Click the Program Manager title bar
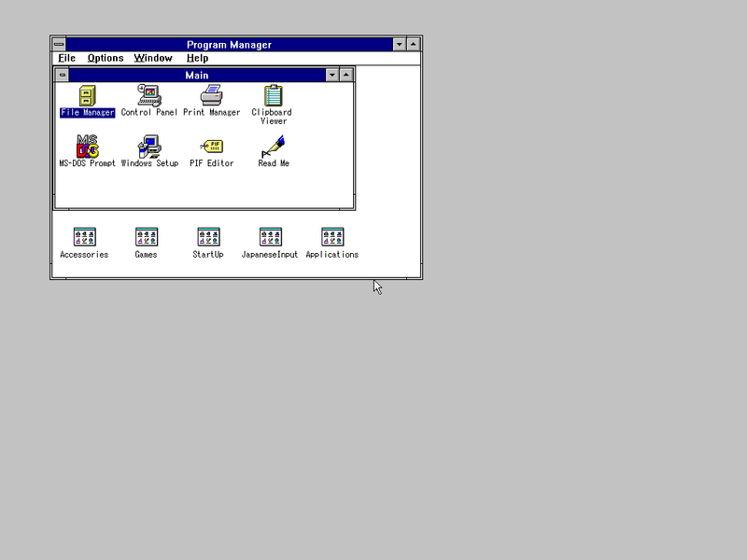 point(229,44)
